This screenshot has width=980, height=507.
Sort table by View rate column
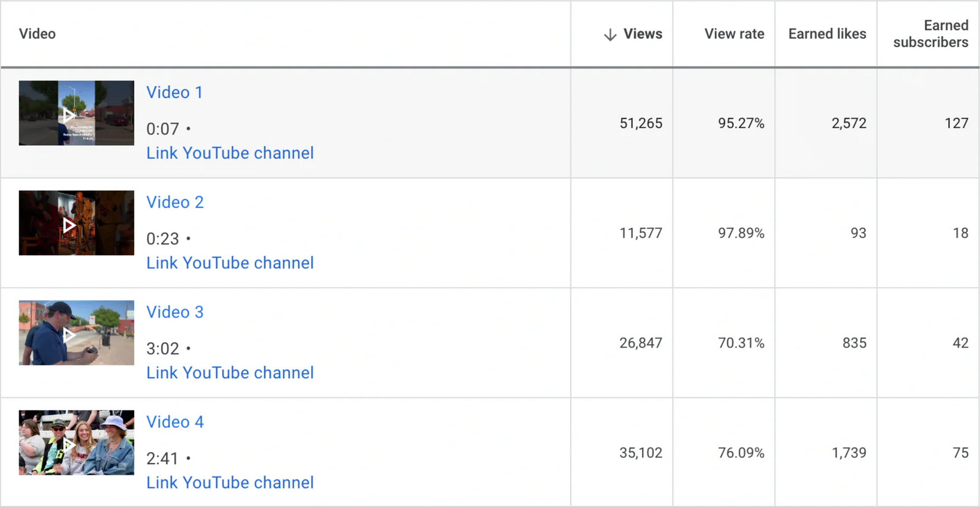point(734,34)
